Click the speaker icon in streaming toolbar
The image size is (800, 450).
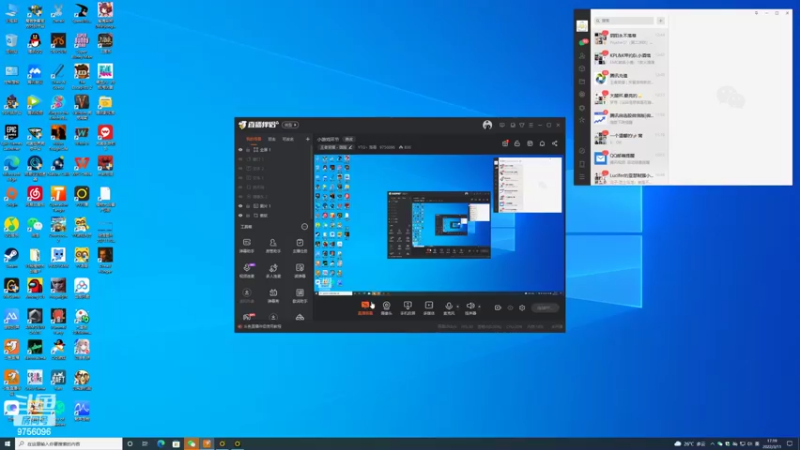(470, 306)
